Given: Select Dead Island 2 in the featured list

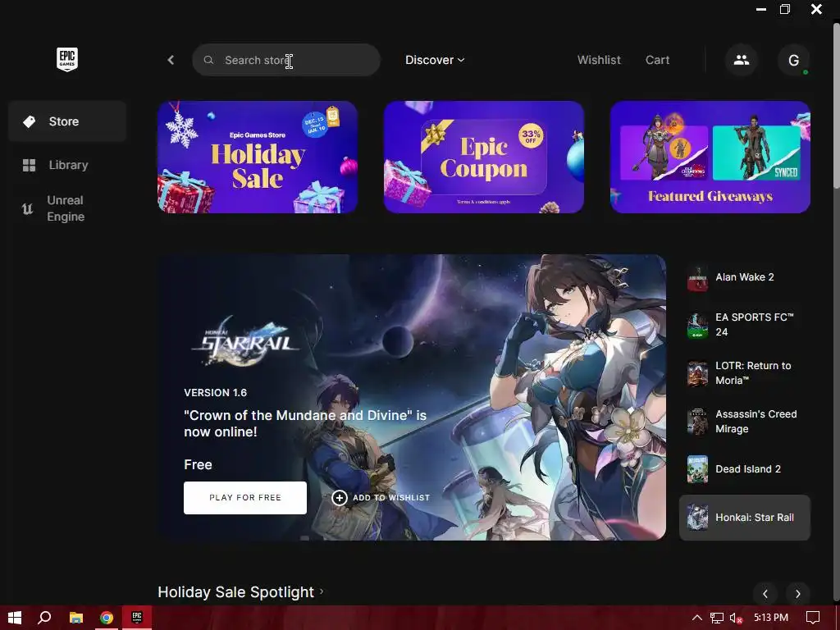Looking at the screenshot, I should tap(745, 469).
